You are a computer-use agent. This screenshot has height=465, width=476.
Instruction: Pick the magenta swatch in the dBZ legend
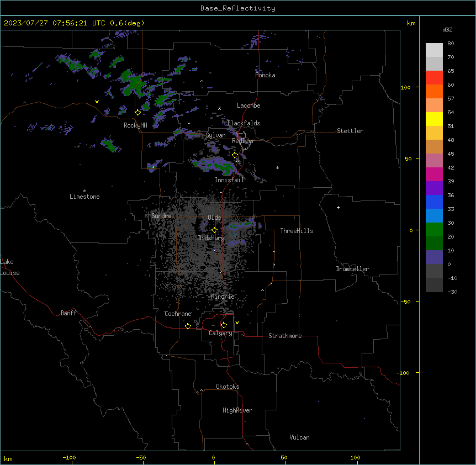(434, 174)
